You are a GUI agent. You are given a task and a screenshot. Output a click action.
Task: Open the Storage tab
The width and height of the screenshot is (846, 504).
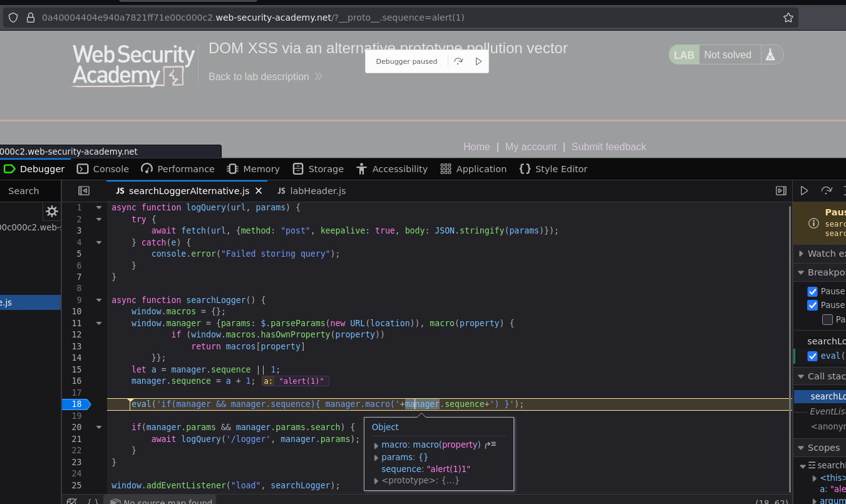(x=318, y=169)
